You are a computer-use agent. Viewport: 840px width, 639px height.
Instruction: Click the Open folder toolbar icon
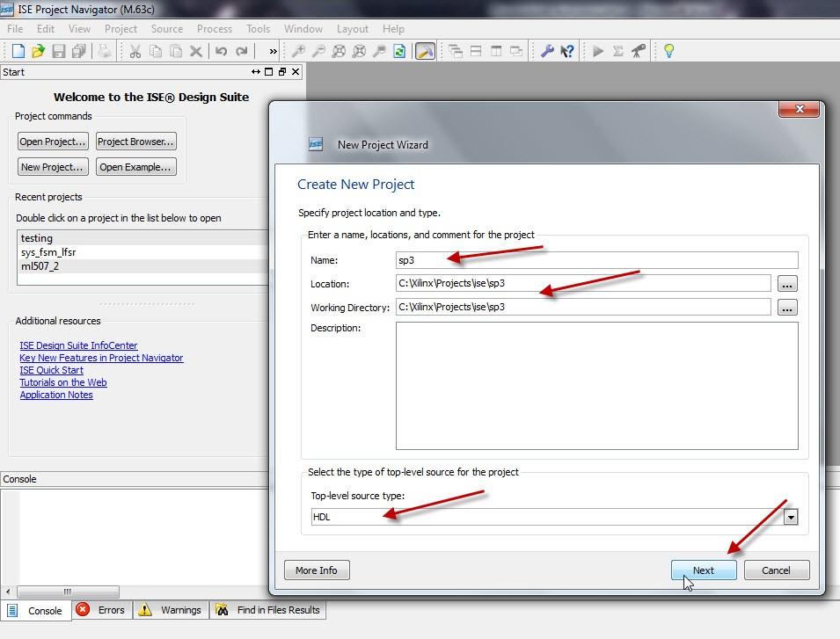click(38, 51)
